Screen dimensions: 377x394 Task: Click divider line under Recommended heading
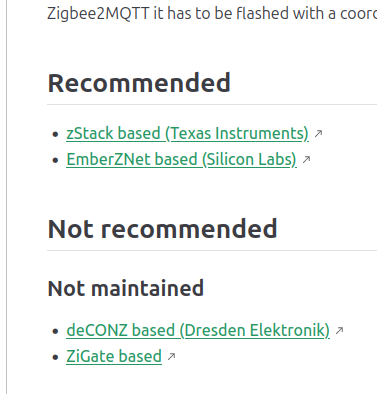pyautogui.click(x=212, y=104)
